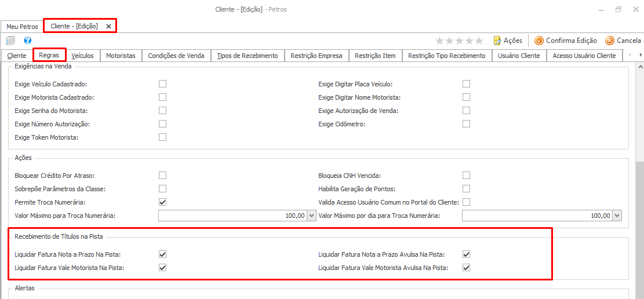Switch to the Veículos tab
The width and height of the screenshot is (644, 299).
[82, 56]
